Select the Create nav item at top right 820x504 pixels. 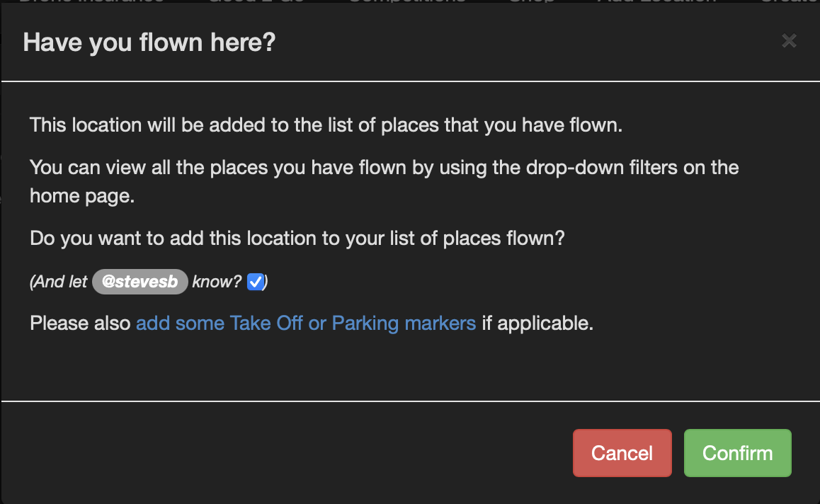point(790,2)
